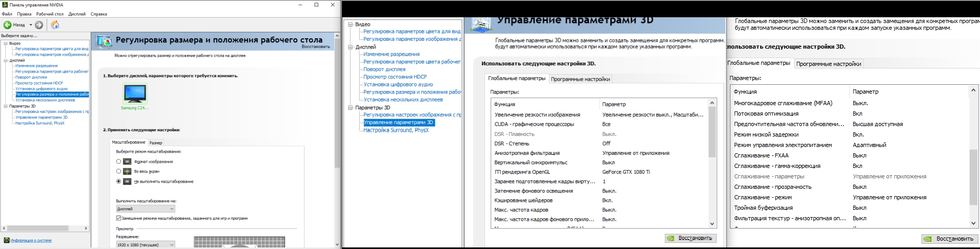Select the DSR - Степень row
Viewport: 980px width, 249px height.
[599, 143]
